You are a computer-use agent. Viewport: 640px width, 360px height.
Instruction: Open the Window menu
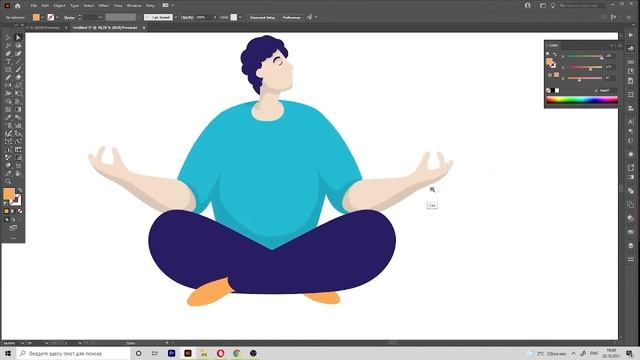point(134,6)
